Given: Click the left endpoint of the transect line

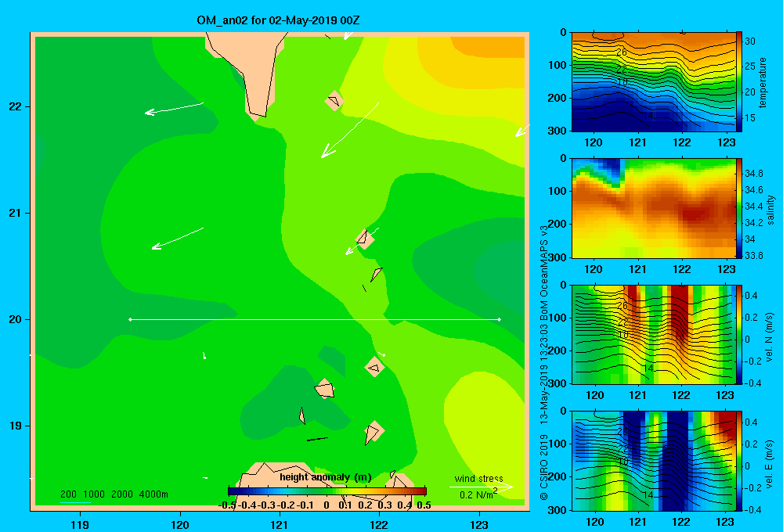Looking at the screenshot, I should pos(130,319).
